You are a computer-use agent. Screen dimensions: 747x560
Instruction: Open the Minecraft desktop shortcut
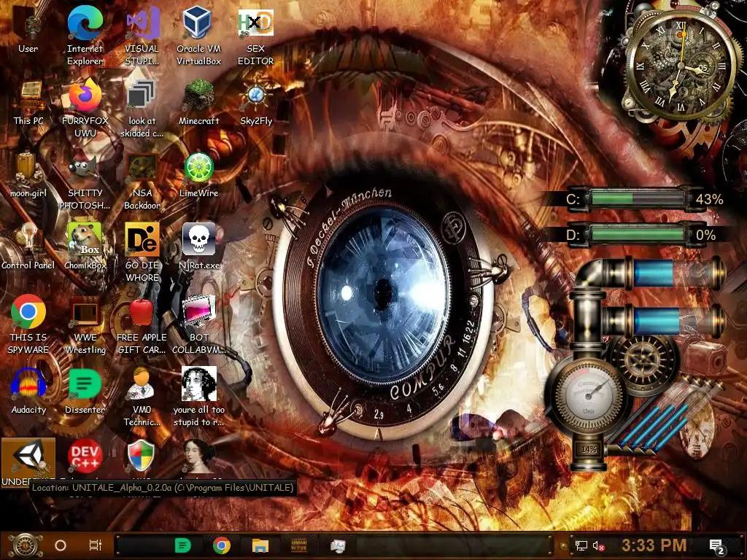click(x=198, y=102)
